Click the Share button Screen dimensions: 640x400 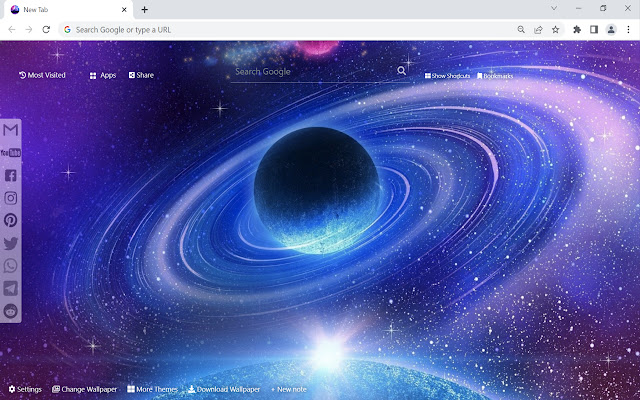coord(141,75)
